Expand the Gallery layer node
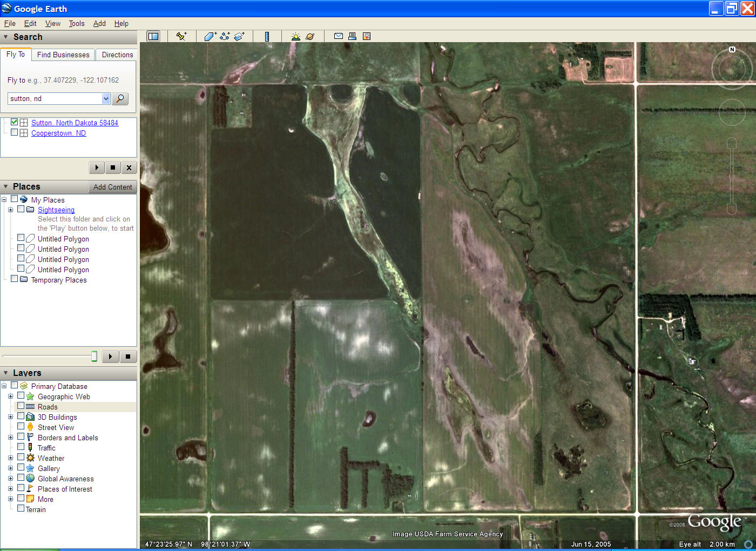The width and height of the screenshot is (756, 551). pyautogui.click(x=10, y=468)
